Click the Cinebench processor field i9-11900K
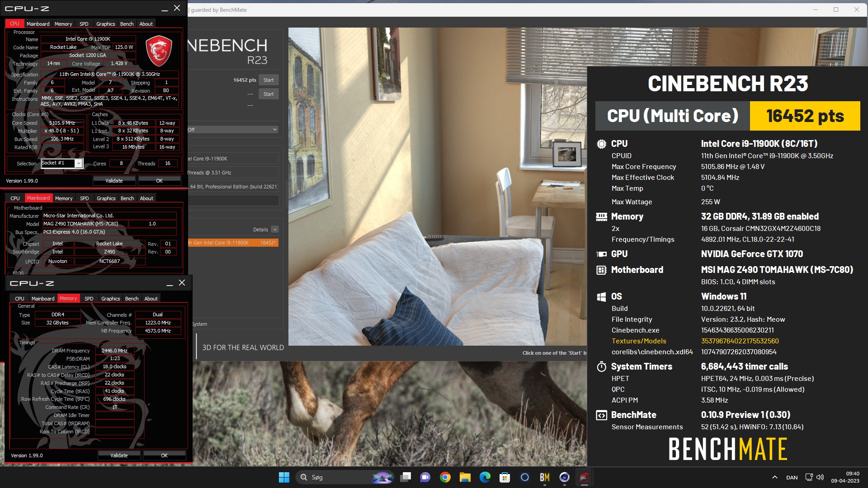 (x=233, y=159)
